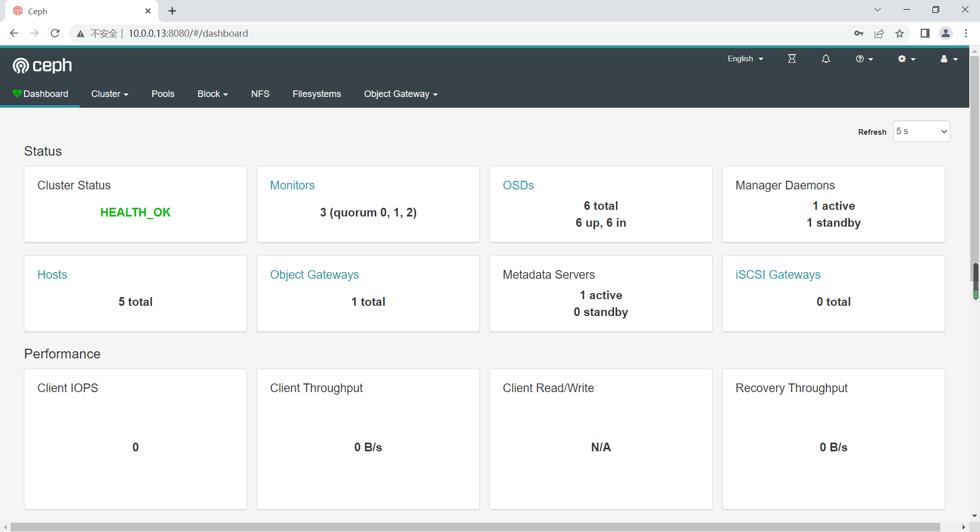
Task: Open the Chrome profile avatar
Action: click(946, 33)
